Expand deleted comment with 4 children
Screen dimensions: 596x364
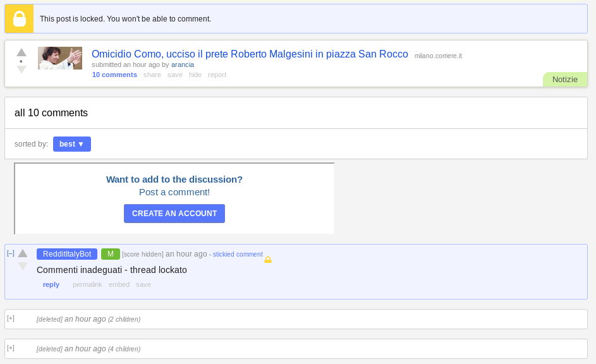(11, 348)
